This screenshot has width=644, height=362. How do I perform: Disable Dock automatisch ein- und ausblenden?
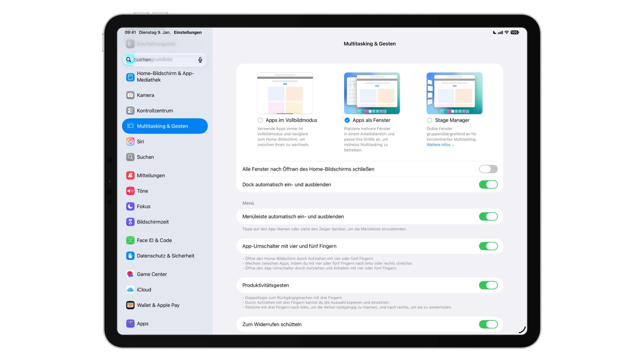[488, 185]
